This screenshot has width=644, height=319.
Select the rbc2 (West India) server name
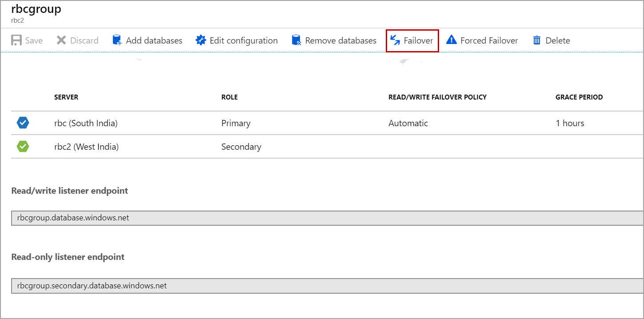(86, 147)
